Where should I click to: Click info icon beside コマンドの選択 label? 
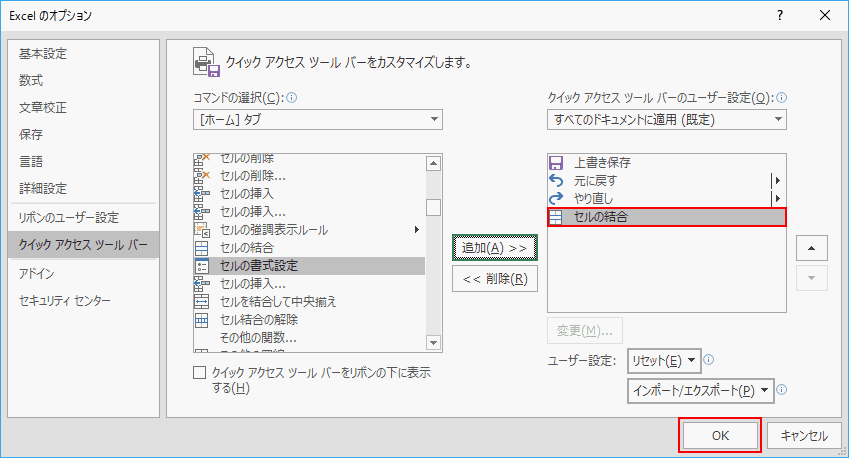(292, 97)
